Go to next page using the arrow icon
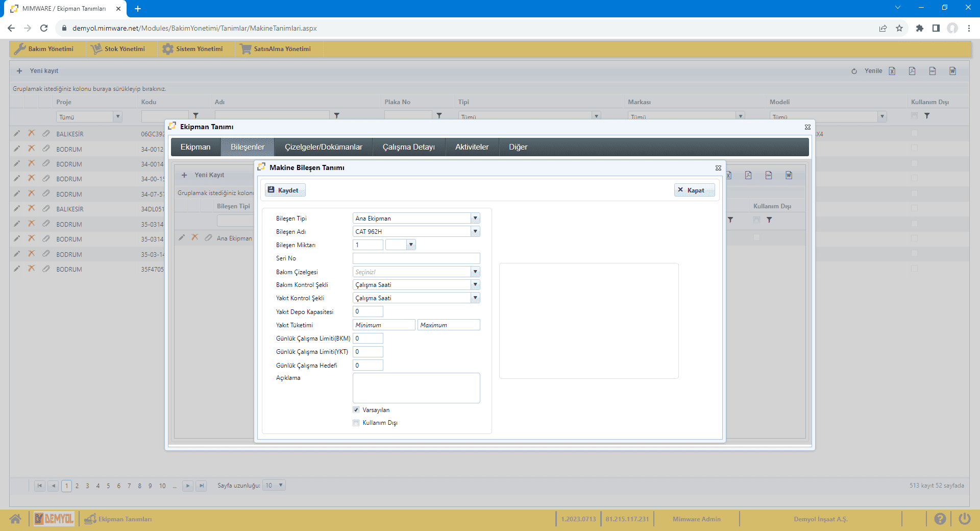 (x=188, y=486)
